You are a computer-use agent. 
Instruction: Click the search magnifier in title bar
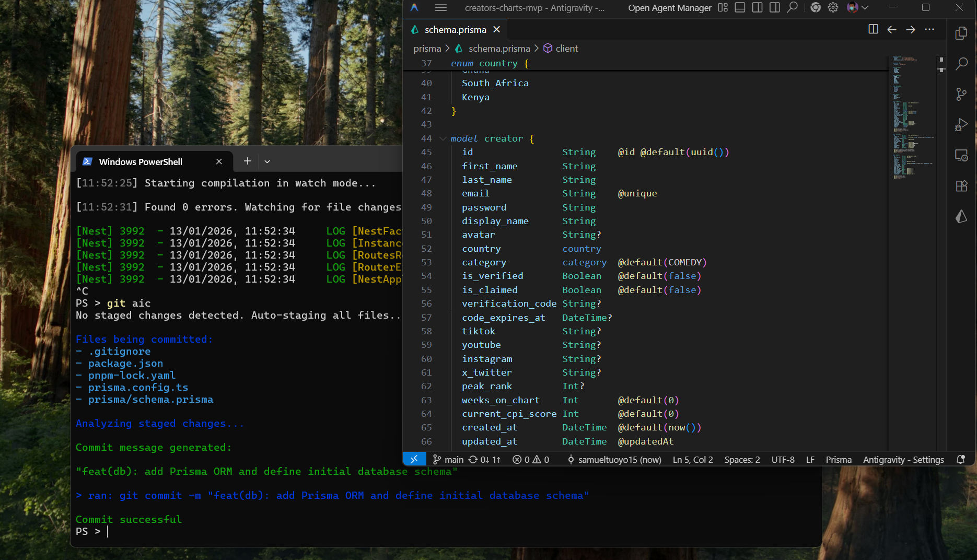pyautogui.click(x=793, y=8)
